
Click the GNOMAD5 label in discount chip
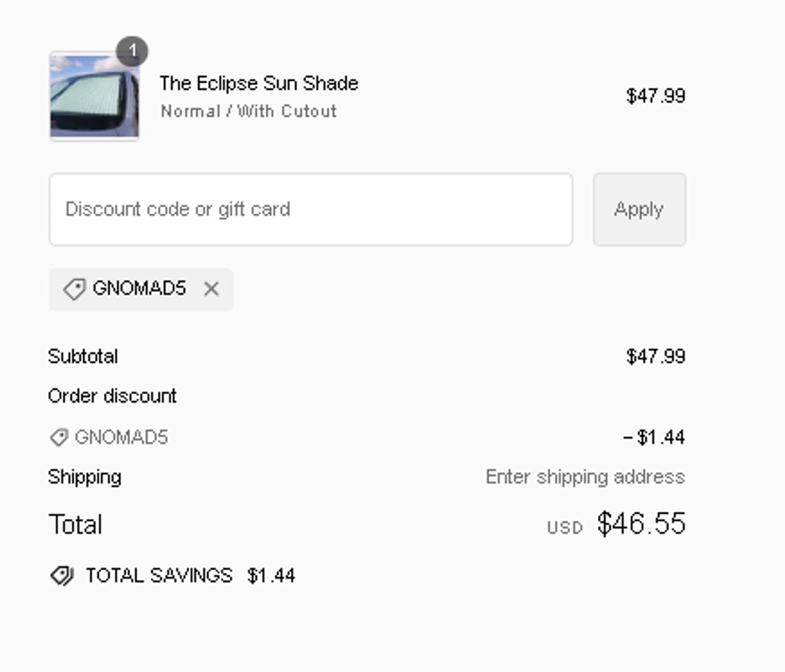(139, 288)
